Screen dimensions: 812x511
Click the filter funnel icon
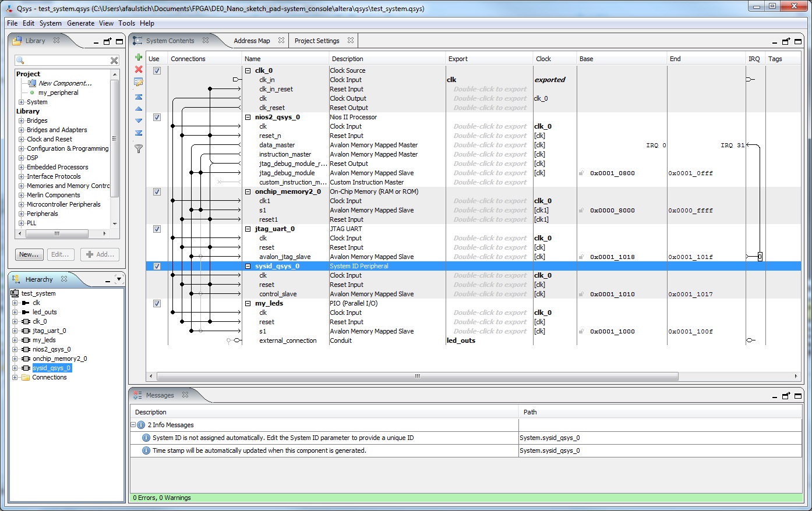coord(139,148)
